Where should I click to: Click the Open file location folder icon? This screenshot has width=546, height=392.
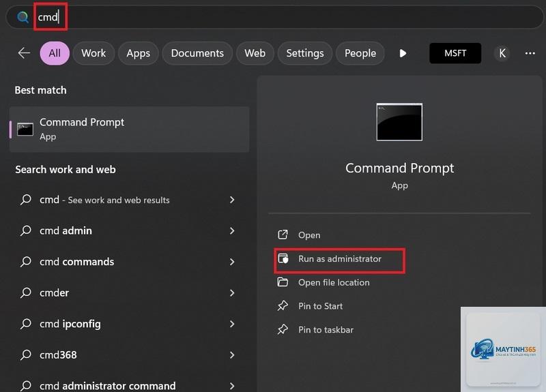[283, 282]
